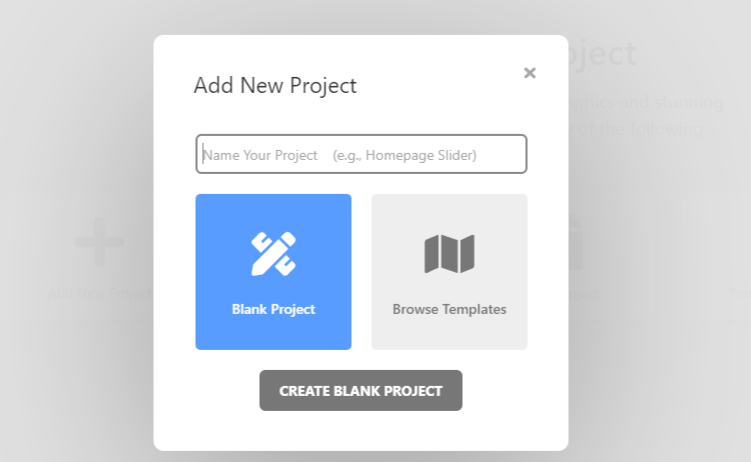751x462 pixels.
Task: Choose the blue Blank Project tile
Action: coord(273,272)
